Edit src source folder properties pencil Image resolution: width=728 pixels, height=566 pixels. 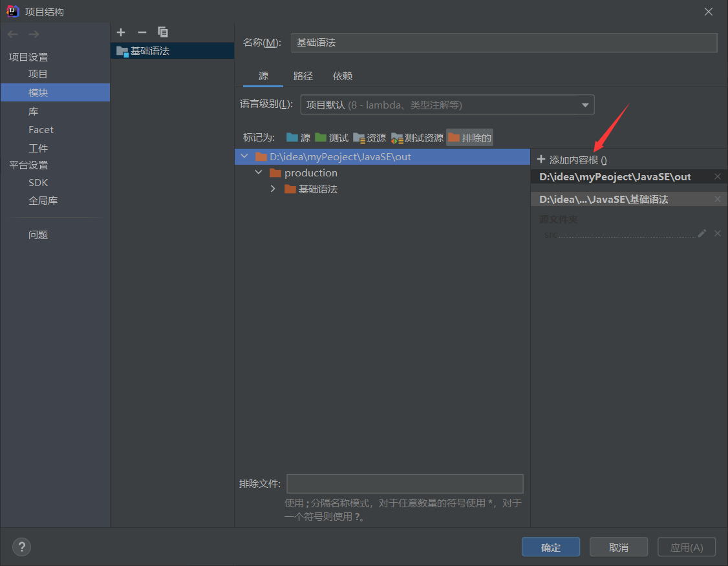tap(702, 233)
